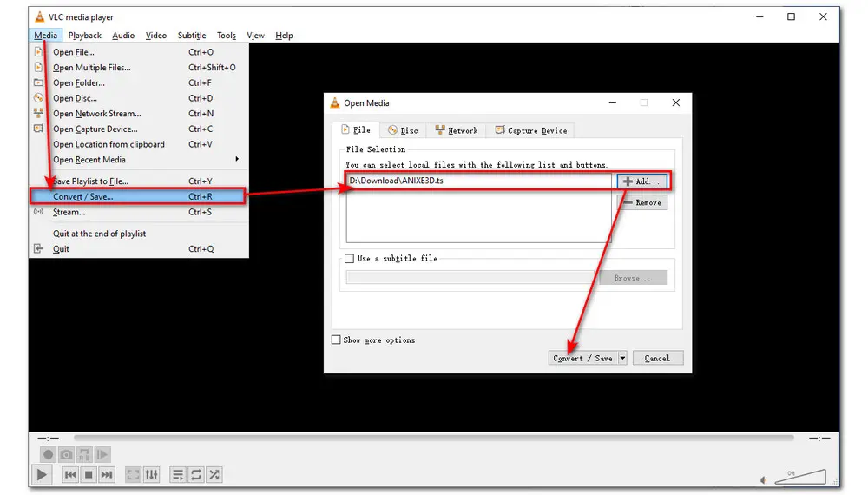Open the Media menu

coord(45,36)
